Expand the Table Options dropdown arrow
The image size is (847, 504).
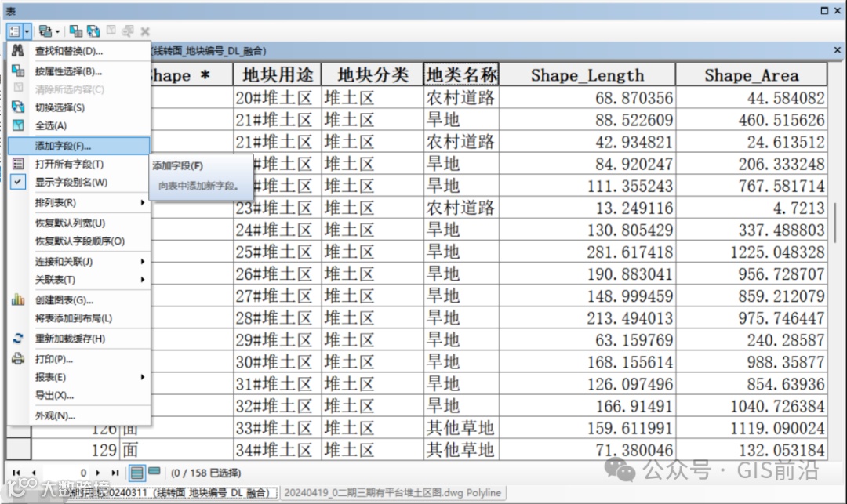(x=27, y=31)
